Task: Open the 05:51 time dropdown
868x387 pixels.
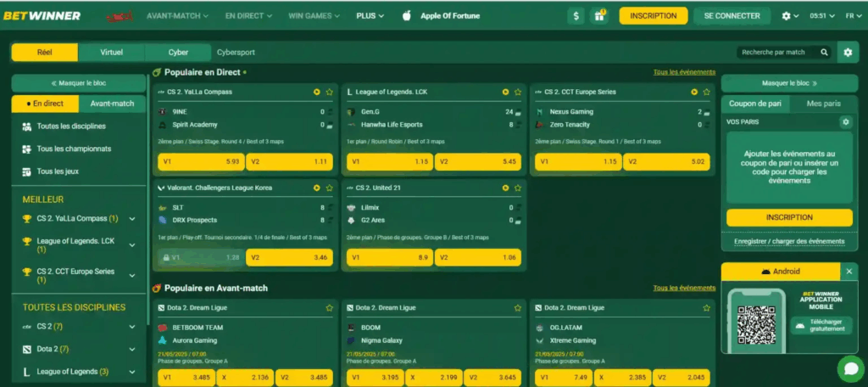Action: (x=822, y=16)
